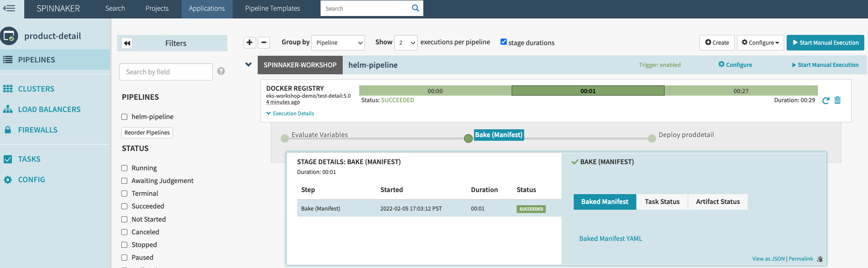Enable the Awaiting Judgement status filter

(125, 181)
